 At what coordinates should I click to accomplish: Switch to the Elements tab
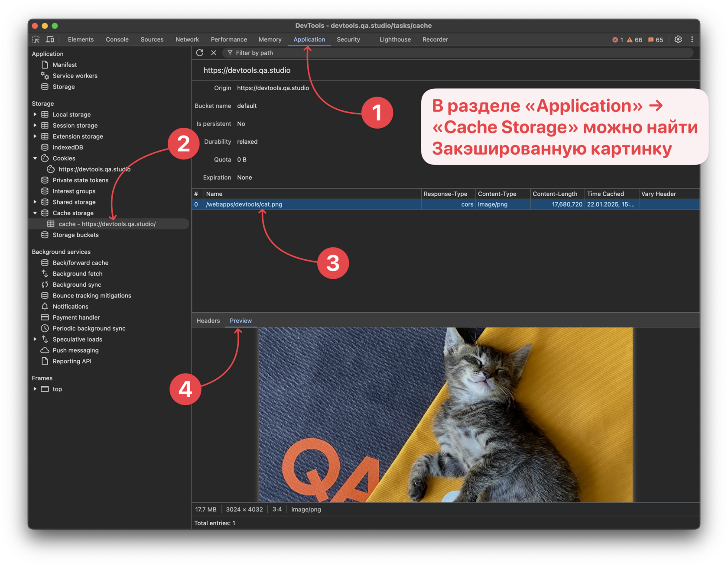tap(81, 39)
